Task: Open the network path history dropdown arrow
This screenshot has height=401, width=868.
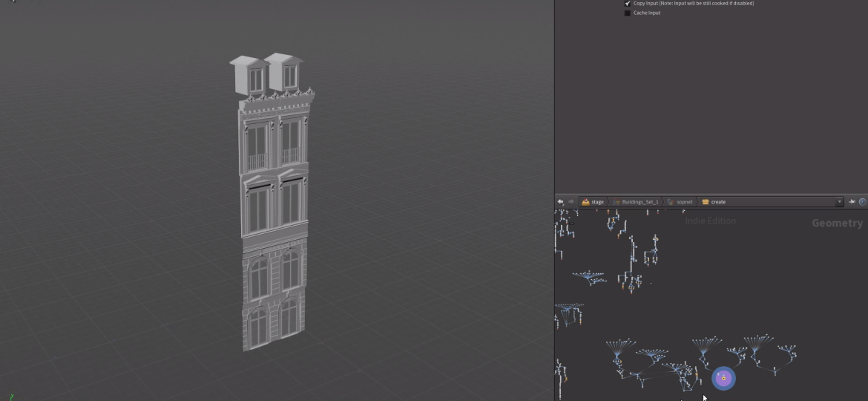Action: (x=840, y=202)
